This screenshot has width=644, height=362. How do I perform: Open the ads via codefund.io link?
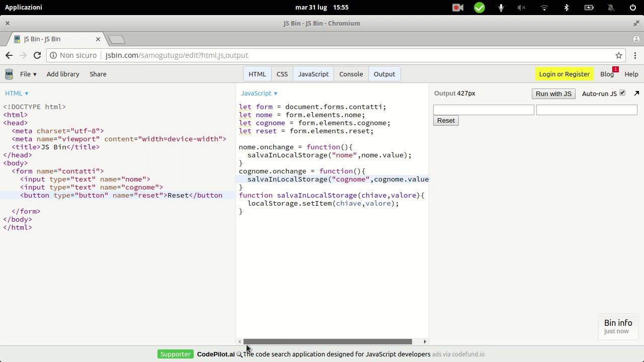458,354
